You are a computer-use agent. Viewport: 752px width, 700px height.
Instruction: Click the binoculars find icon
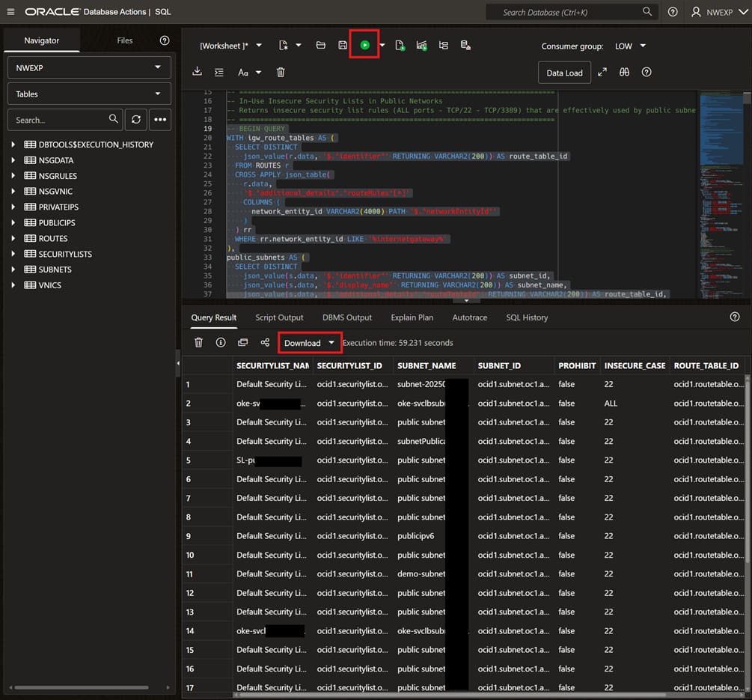624,72
